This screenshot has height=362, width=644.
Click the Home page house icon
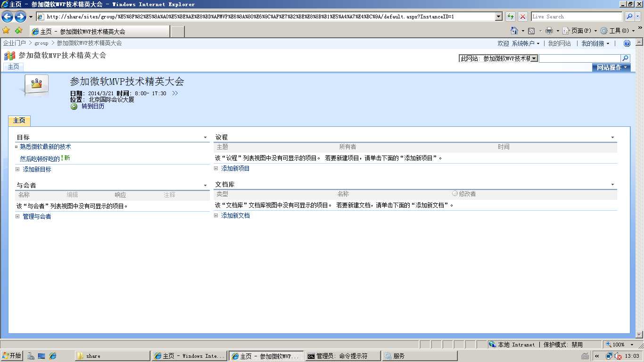[x=514, y=31]
